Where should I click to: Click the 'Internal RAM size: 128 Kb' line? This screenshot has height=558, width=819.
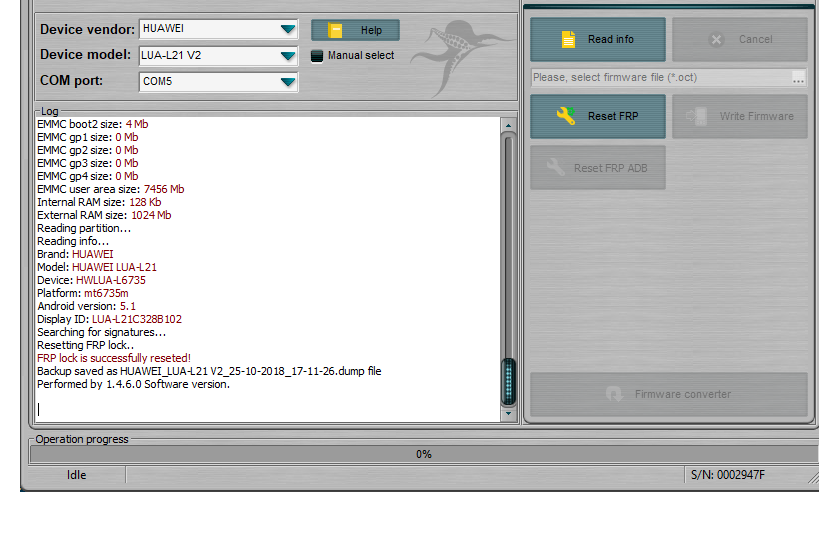click(99, 202)
